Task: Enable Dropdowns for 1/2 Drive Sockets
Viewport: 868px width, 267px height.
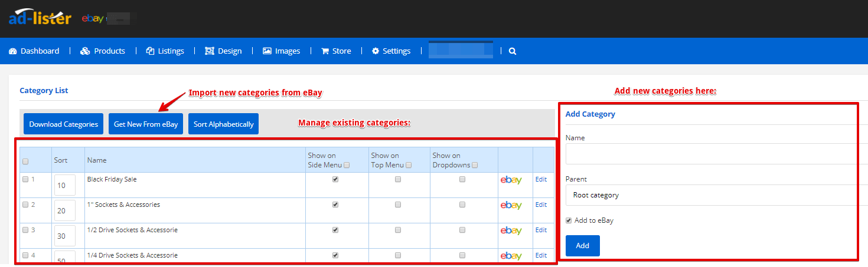Action: point(462,230)
